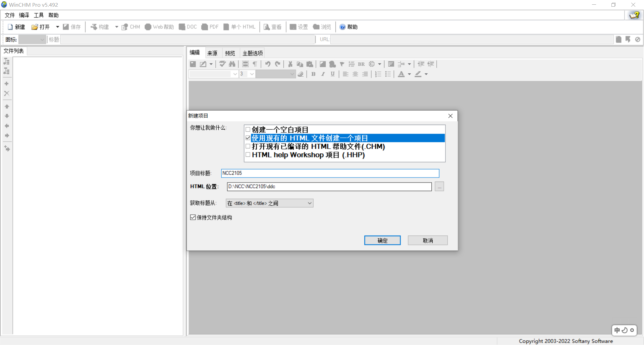The height and width of the screenshot is (345, 644).
Task: Click the DOC export icon
Action: tap(187, 27)
